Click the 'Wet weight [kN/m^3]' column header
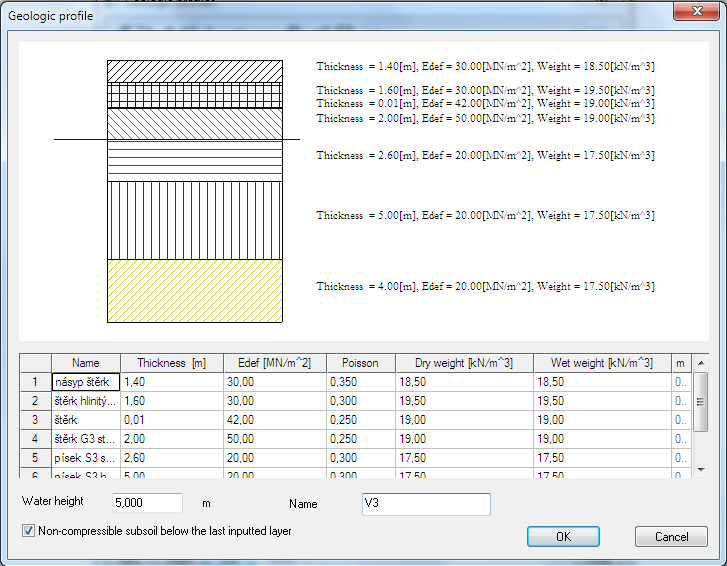 coord(602,363)
